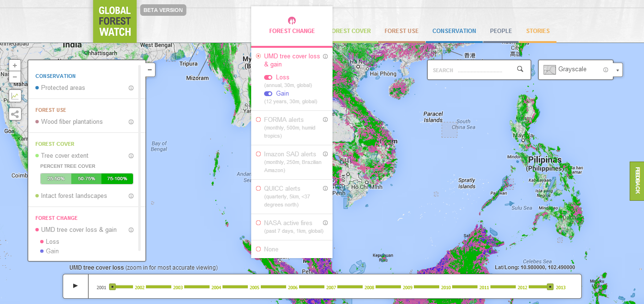The height and width of the screenshot is (304, 644).
Task: Click the 2010 year on timeline
Action: (x=446, y=288)
